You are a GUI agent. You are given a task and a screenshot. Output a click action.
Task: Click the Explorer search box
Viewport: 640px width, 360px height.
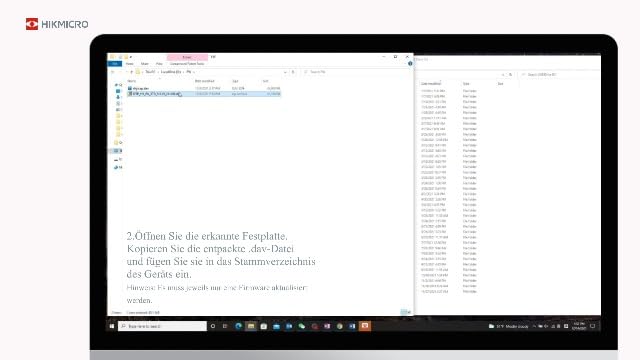[354, 72]
